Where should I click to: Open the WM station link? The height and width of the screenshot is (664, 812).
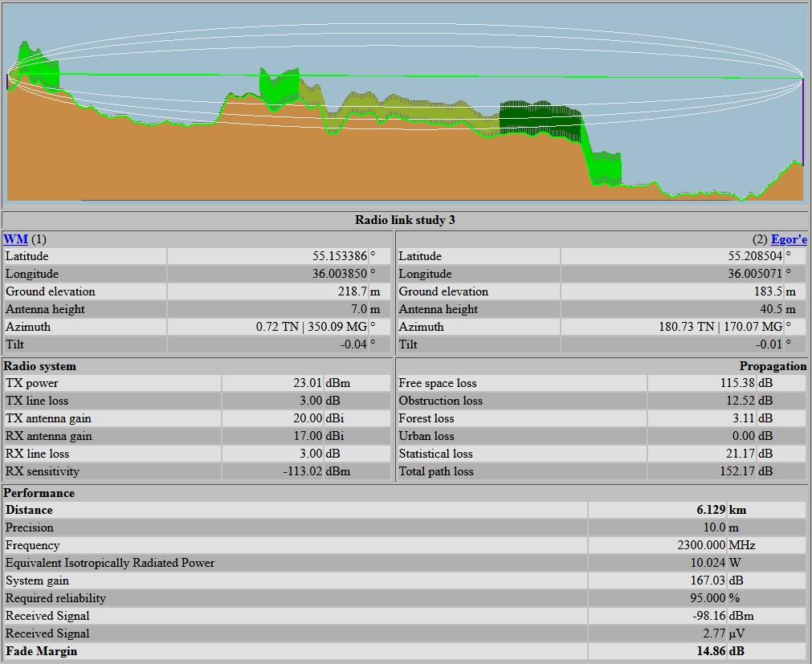(x=15, y=239)
